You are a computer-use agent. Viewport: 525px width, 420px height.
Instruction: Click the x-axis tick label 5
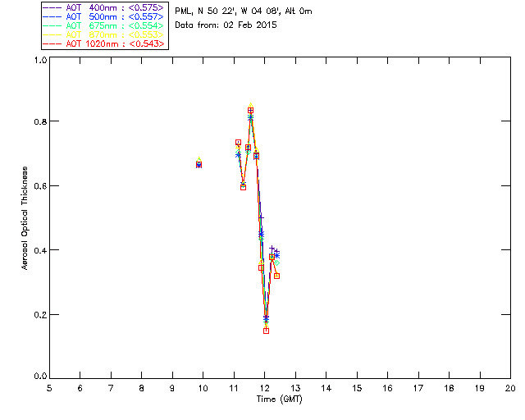pos(49,388)
